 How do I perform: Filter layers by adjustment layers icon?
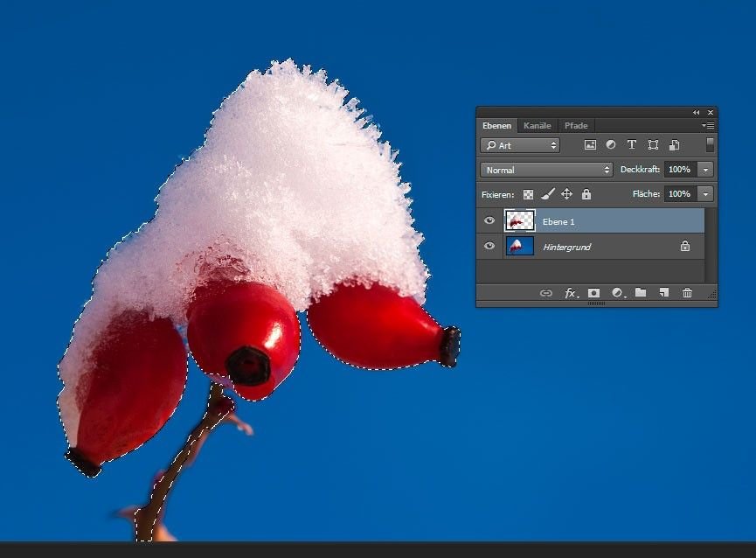(611, 144)
